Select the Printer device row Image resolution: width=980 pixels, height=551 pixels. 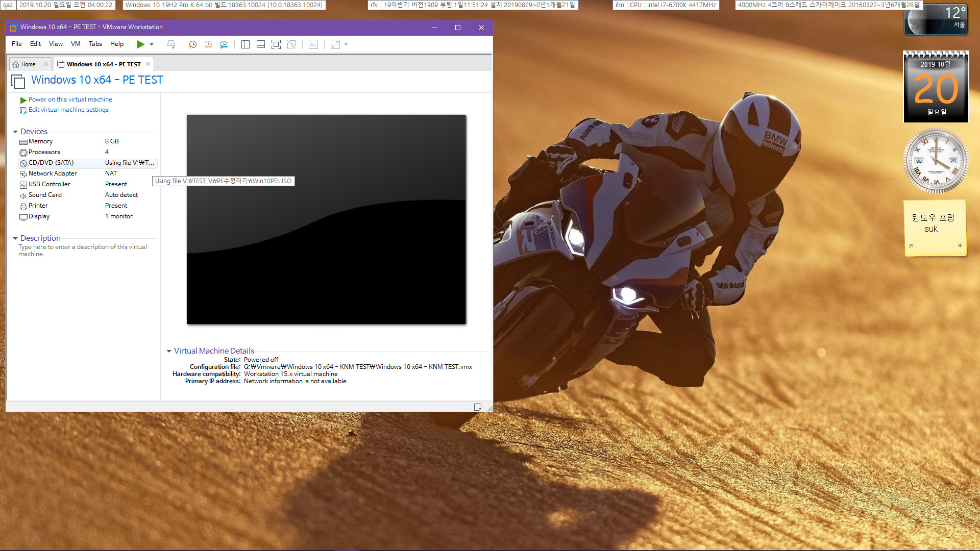(87, 206)
